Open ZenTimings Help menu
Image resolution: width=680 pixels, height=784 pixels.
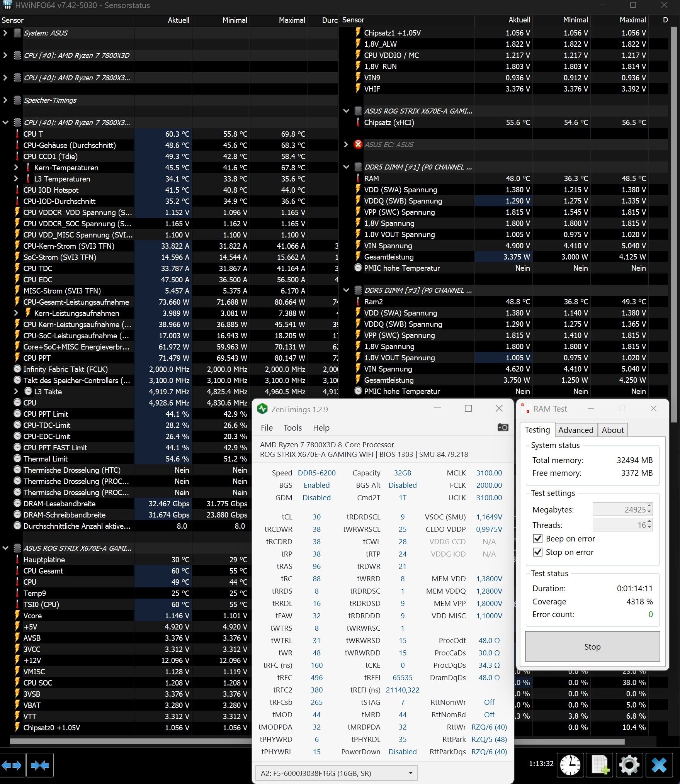(321, 428)
